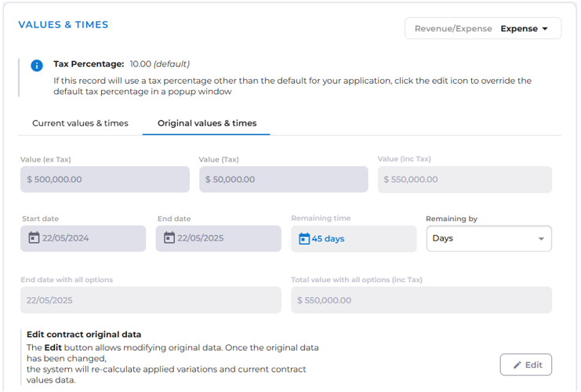Open the Revenue/Expense dropdown
This screenshot has width=581, height=392.
pyautogui.click(x=483, y=29)
